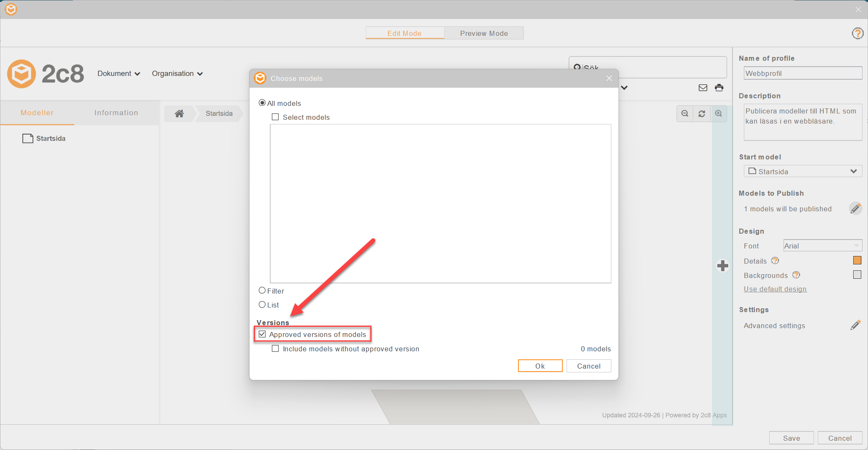Click the home breadcrumb icon
Image resolution: width=868 pixels, height=450 pixels.
click(x=179, y=113)
